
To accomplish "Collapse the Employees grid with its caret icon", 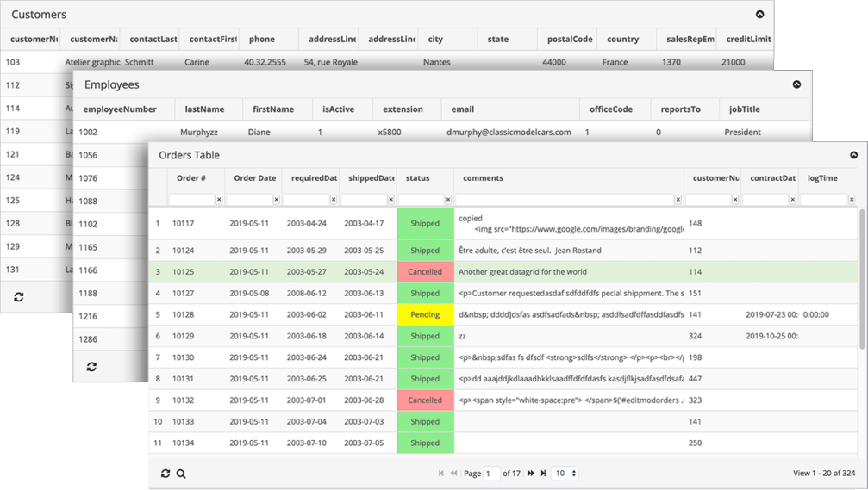I will click(796, 84).
